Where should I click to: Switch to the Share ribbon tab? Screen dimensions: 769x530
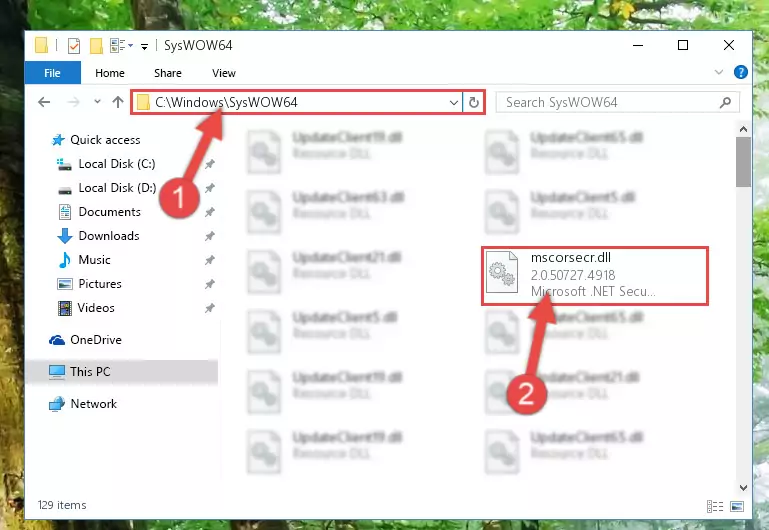click(x=168, y=73)
